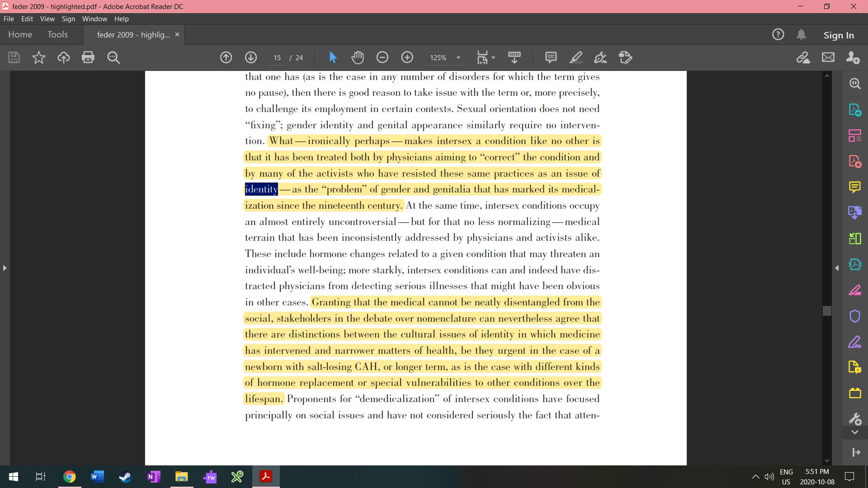Go to next page arrow
Viewport: 868px width, 488px height.
point(251,57)
